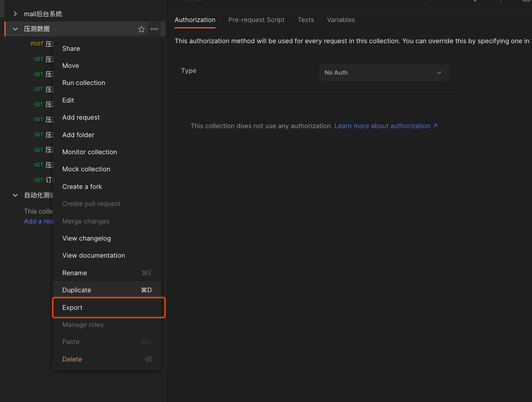Switch to the Pre-request Script tab
The image size is (532, 402).
(256, 20)
